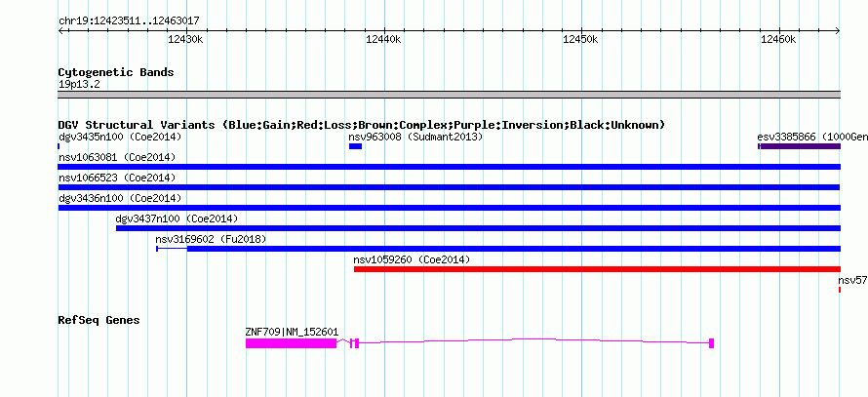Click the 19p13.2 band label
Screen dimensions: 868x397
point(79,84)
